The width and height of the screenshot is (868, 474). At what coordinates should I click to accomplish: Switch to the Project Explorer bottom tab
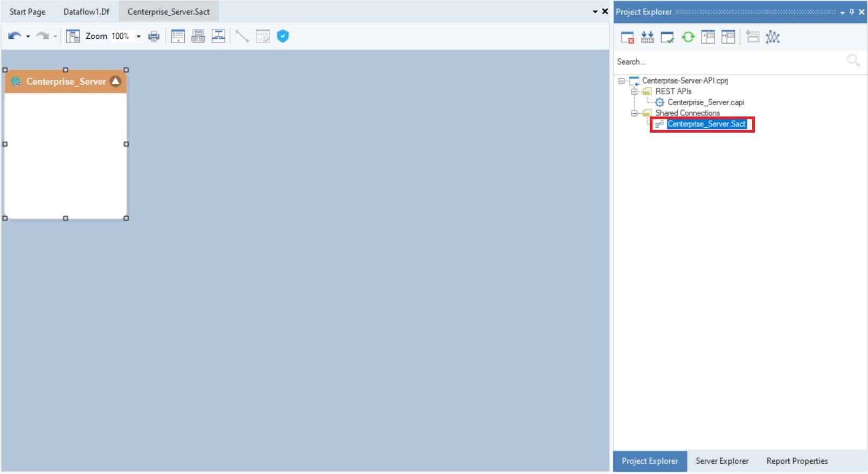(650, 461)
